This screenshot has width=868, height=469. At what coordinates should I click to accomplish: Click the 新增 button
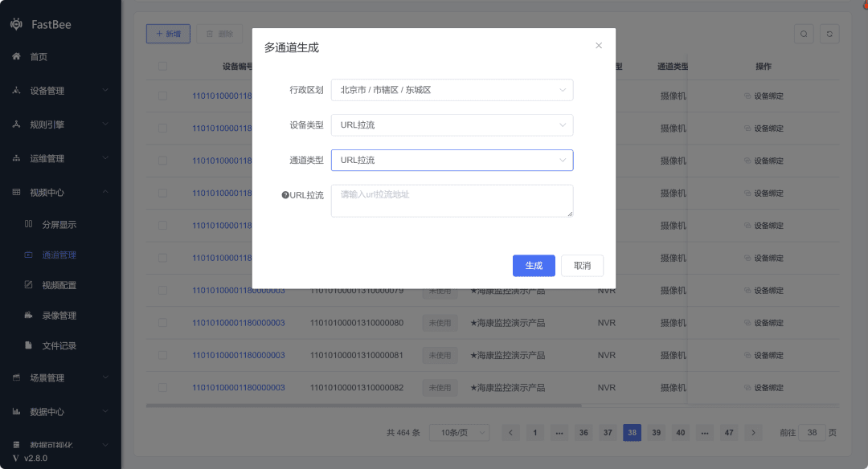[168, 34]
